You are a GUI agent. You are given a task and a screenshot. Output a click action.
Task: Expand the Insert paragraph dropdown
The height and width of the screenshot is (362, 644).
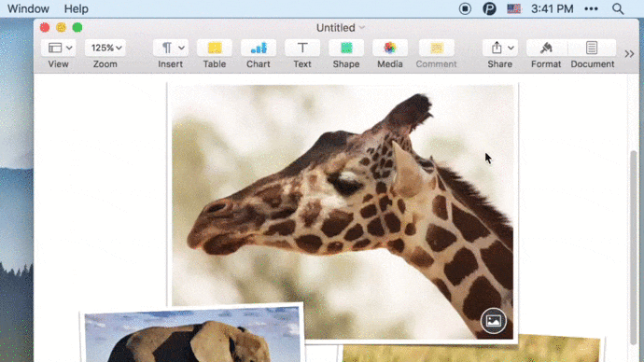(x=171, y=48)
